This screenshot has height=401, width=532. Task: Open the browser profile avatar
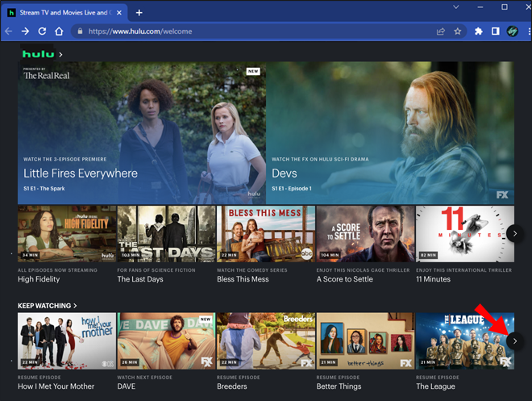(x=513, y=31)
